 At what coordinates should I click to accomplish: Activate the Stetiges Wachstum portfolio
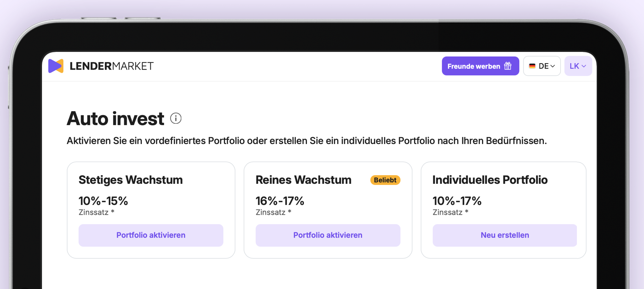pos(151,235)
